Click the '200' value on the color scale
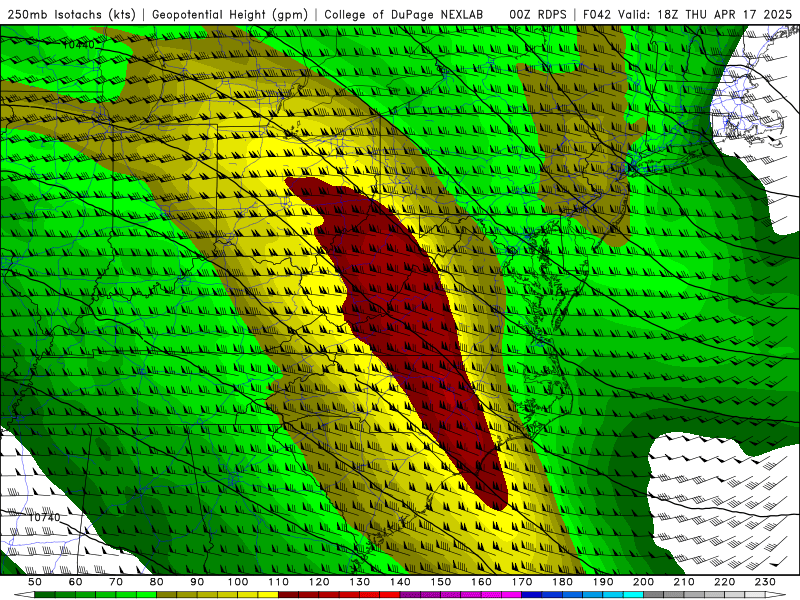The image size is (800, 600). pyautogui.click(x=643, y=582)
